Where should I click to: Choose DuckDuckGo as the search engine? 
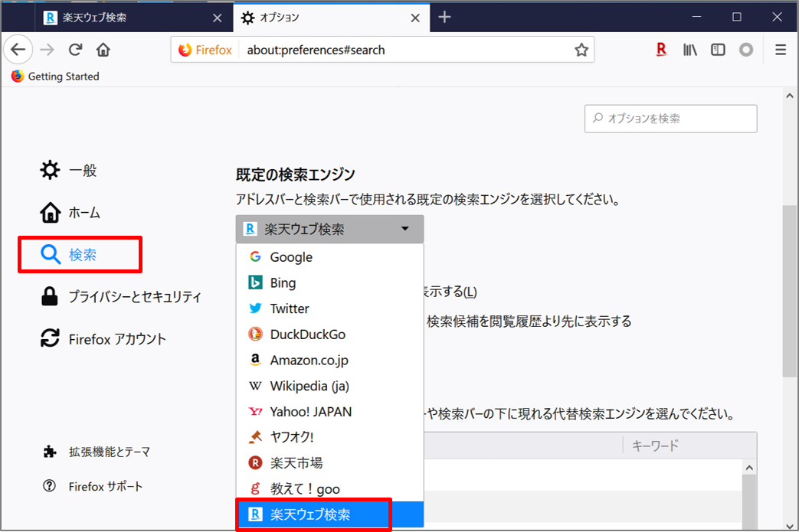[x=307, y=335]
